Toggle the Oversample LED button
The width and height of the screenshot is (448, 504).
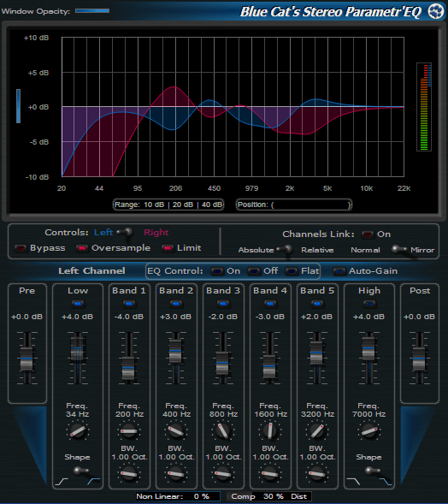point(82,248)
